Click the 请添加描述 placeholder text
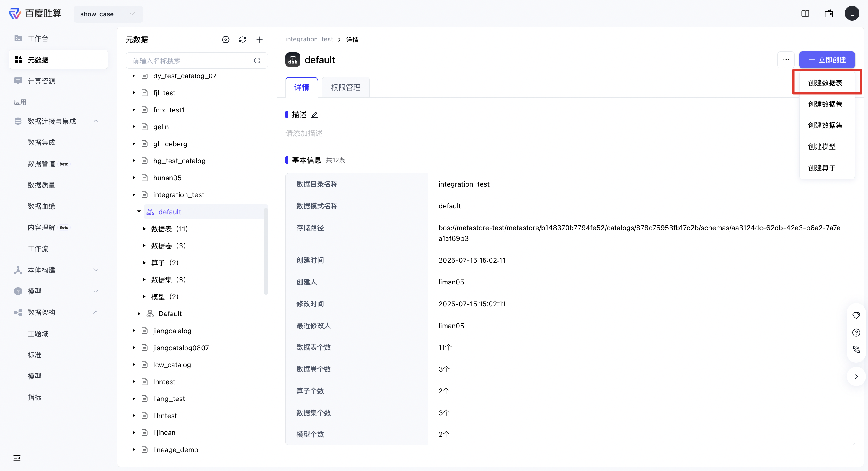The image size is (868, 471). (x=304, y=133)
